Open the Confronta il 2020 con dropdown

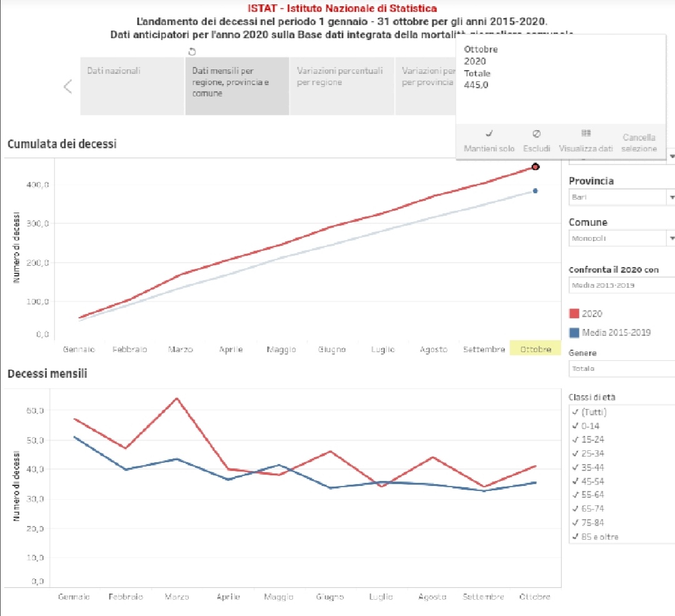click(x=621, y=286)
